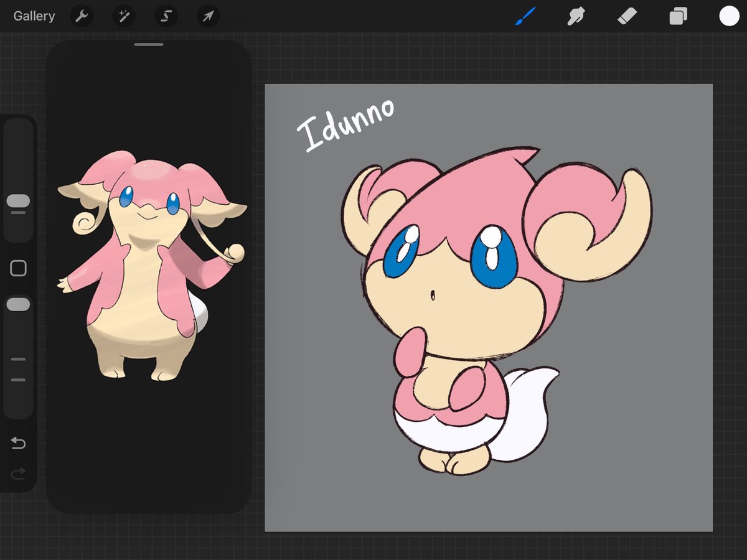Tap Gallery to exit the canvas
Image resolution: width=747 pixels, height=560 pixels.
coord(34,16)
